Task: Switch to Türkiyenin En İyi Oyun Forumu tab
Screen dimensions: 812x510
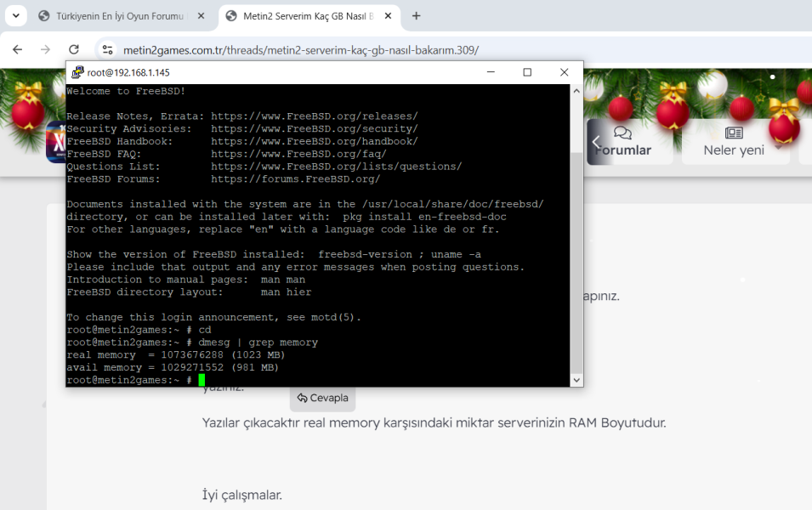Action: click(119, 16)
